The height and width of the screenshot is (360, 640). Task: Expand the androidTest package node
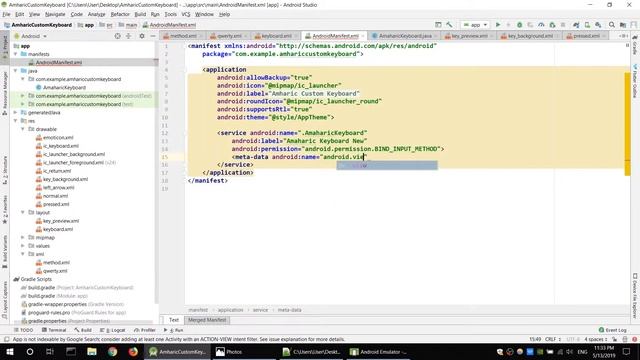23,96
